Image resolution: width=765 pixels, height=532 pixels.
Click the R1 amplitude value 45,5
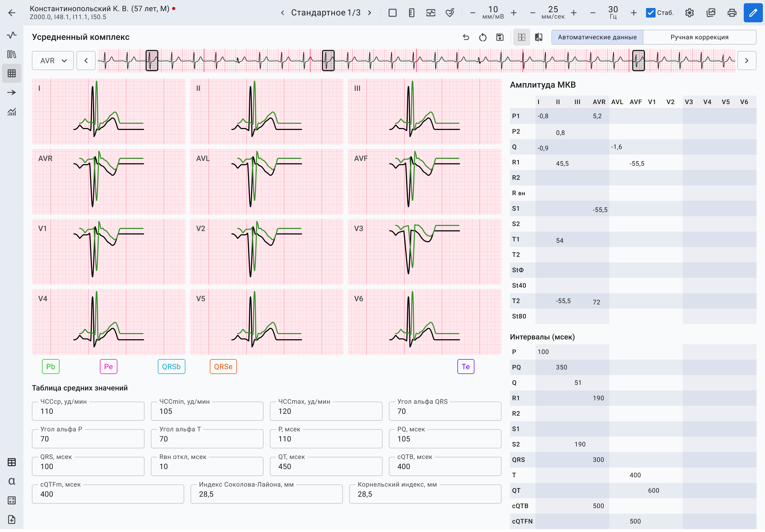pos(562,164)
